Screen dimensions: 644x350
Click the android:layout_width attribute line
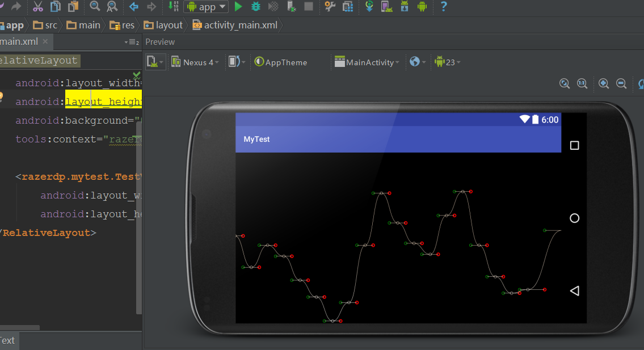pyautogui.click(x=78, y=83)
